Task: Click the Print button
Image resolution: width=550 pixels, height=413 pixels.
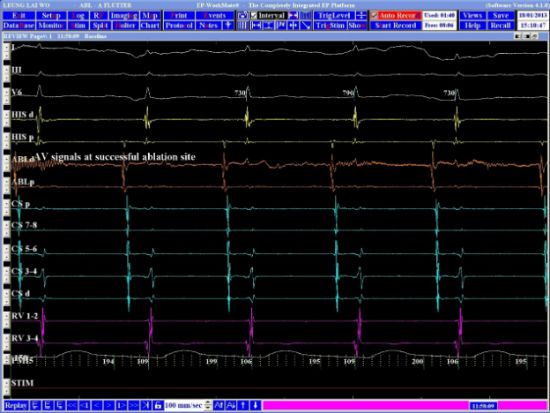Action: tap(179, 15)
